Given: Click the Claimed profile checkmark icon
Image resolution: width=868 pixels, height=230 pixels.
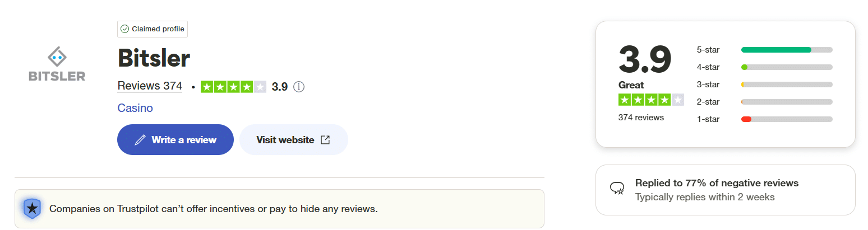Looking at the screenshot, I should coord(124,29).
